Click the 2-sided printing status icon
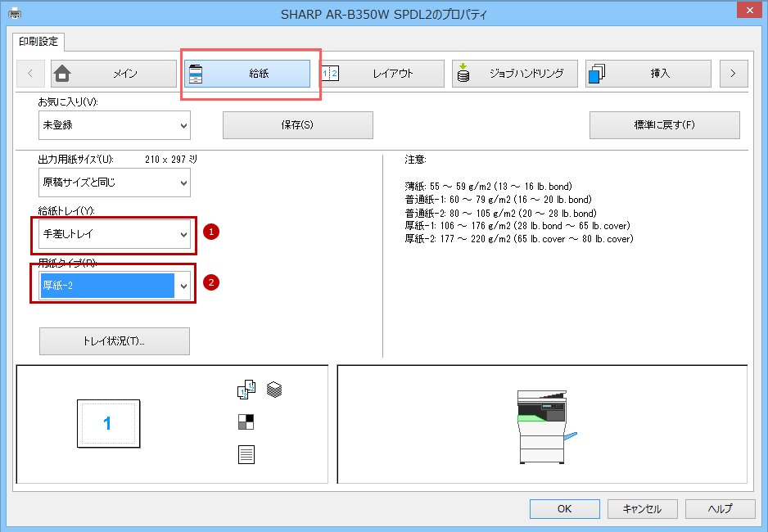This screenshot has height=532, width=768. [x=246, y=390]
